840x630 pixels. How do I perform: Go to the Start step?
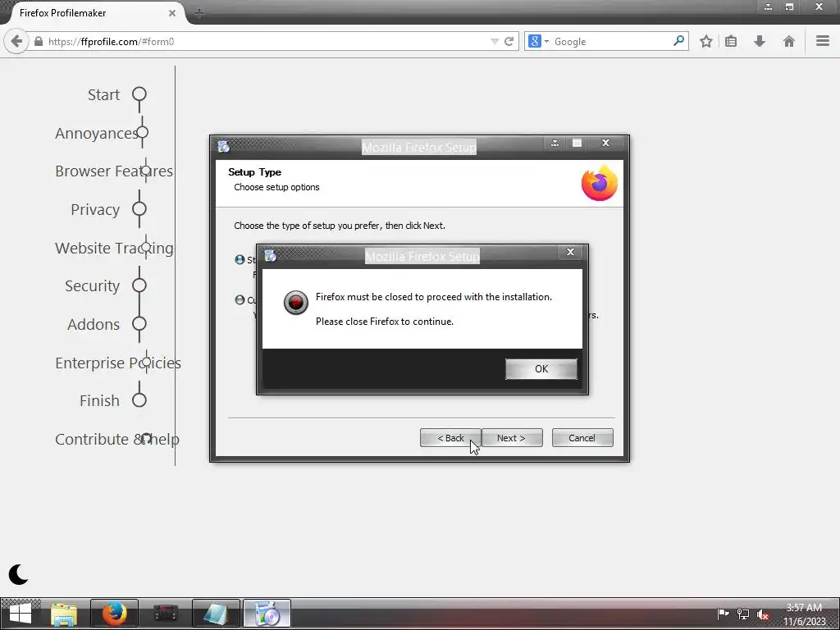coord(103,95)
